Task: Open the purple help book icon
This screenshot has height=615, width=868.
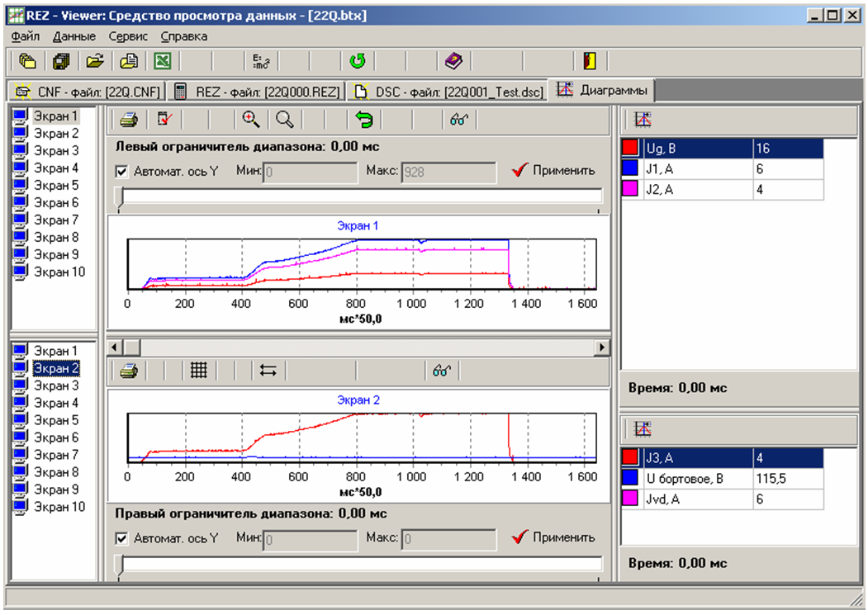Action: [x=455, y=61]
